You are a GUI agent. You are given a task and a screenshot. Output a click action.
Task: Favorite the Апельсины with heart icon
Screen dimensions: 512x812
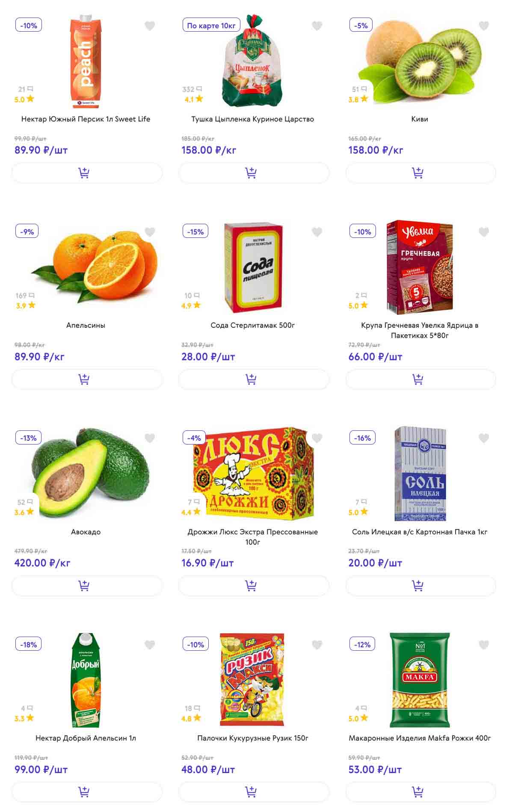150,232
